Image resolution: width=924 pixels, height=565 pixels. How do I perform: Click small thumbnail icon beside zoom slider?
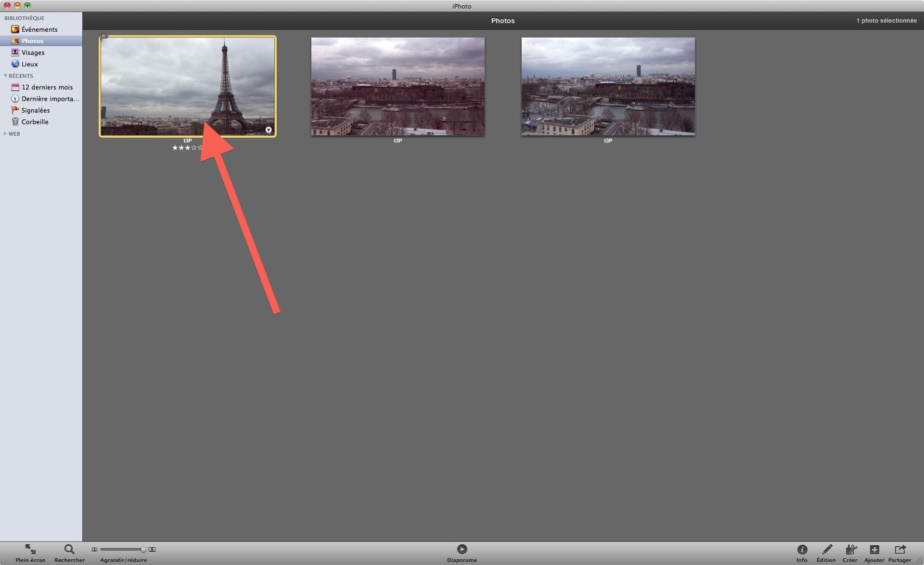94,550
